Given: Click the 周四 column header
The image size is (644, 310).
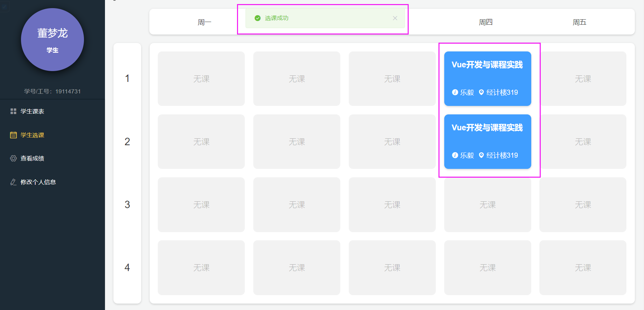Looking at the screenshot, I should coord(486,22).
